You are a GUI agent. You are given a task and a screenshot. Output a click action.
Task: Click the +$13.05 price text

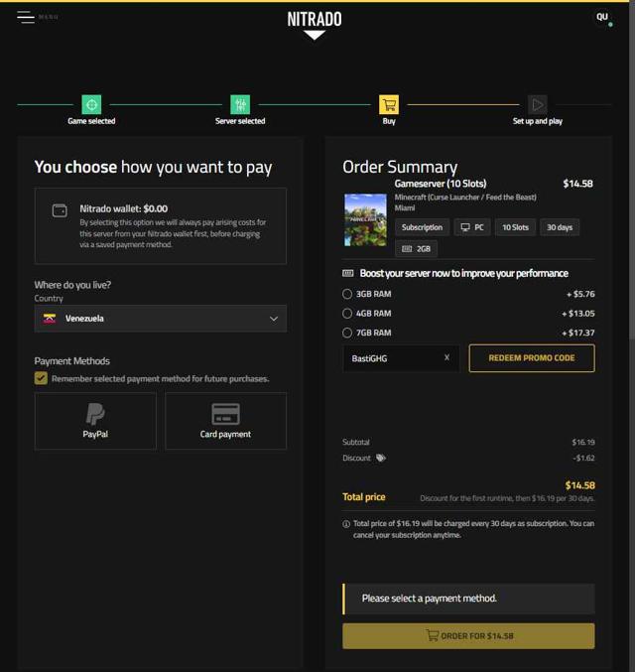(x=578, y=314)
